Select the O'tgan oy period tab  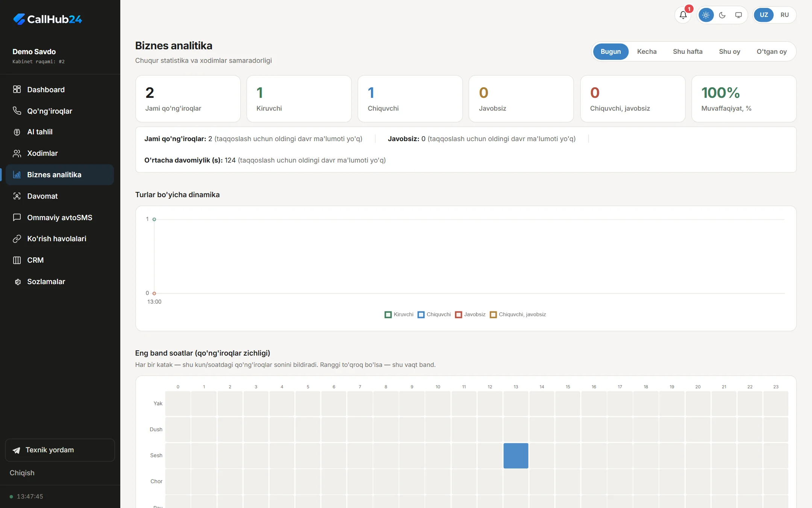click(771, 52)
